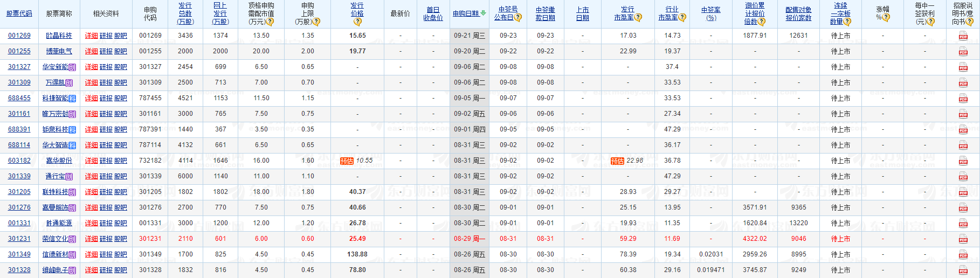Open 研报 link for stock 301205
Viewport: 980px width, 278px height.
pos(106,192)
